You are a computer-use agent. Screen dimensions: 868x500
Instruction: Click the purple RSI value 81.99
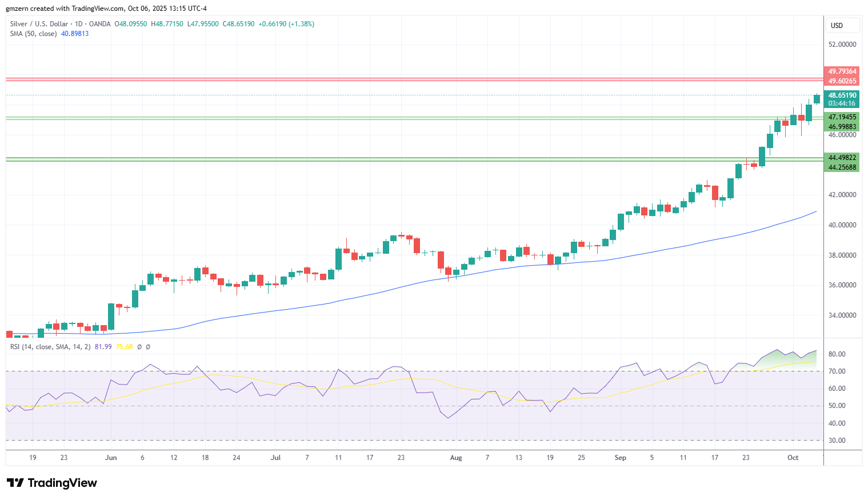[x=103, y=347]
